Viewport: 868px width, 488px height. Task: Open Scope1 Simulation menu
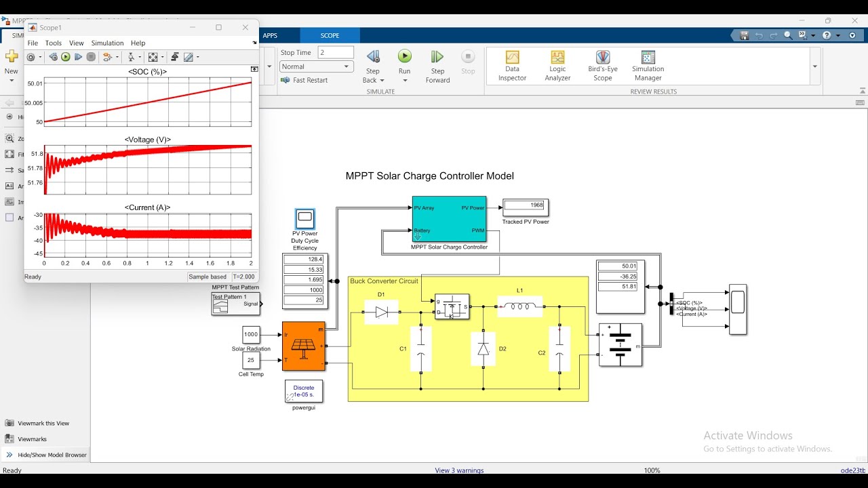[107, 43]
